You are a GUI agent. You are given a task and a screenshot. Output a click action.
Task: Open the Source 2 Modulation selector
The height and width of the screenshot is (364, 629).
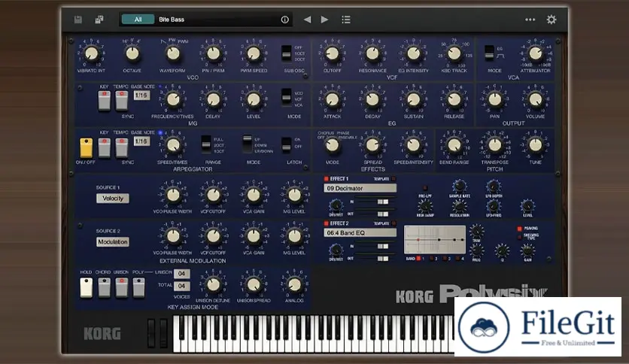click(113, 242)
